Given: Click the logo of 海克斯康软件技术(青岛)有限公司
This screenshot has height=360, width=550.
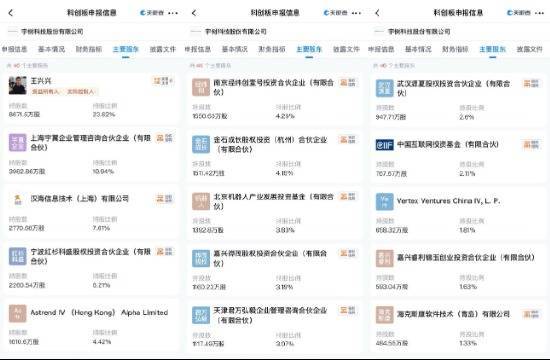Looking at the screenshot, I should [x=384, y=315].
